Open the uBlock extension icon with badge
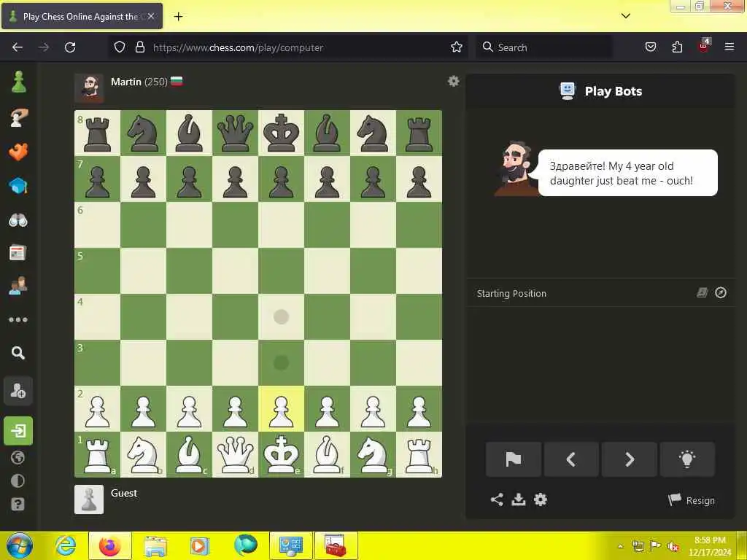The height and width of the screenshot is (560, 747). pos(704,46)
